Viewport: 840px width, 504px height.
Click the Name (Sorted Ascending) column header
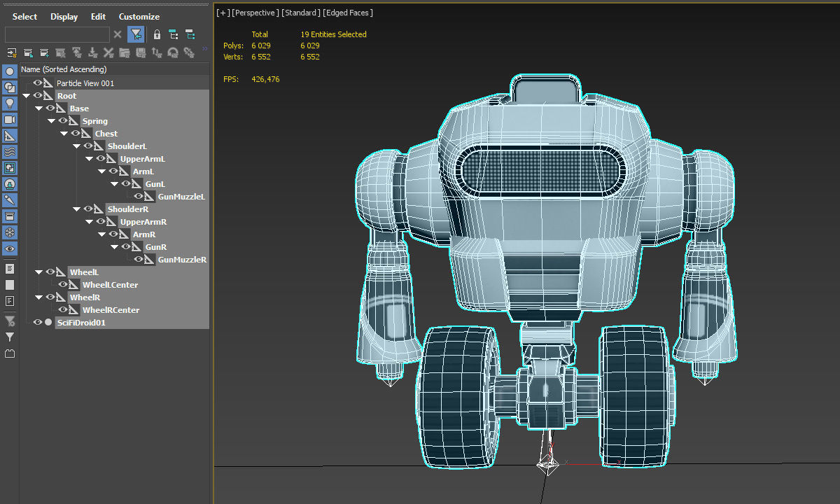(x=115, y=69)
